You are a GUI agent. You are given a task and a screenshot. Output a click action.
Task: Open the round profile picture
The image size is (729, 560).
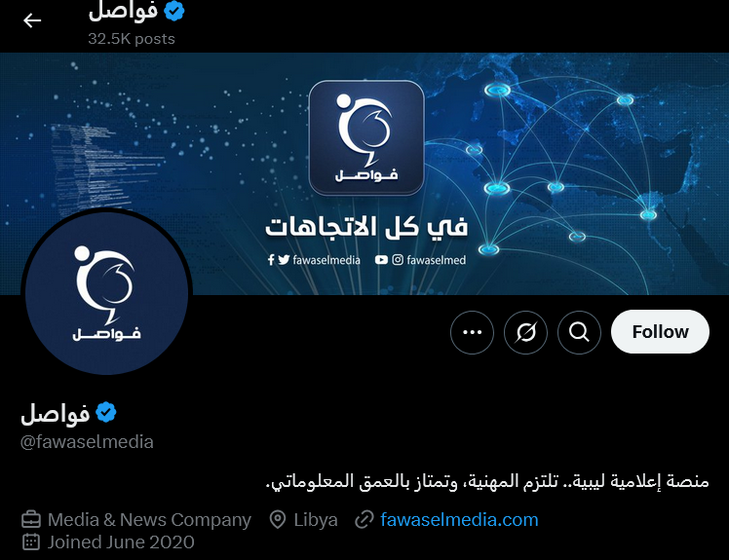pyautogui.click(x=106, y=293)
